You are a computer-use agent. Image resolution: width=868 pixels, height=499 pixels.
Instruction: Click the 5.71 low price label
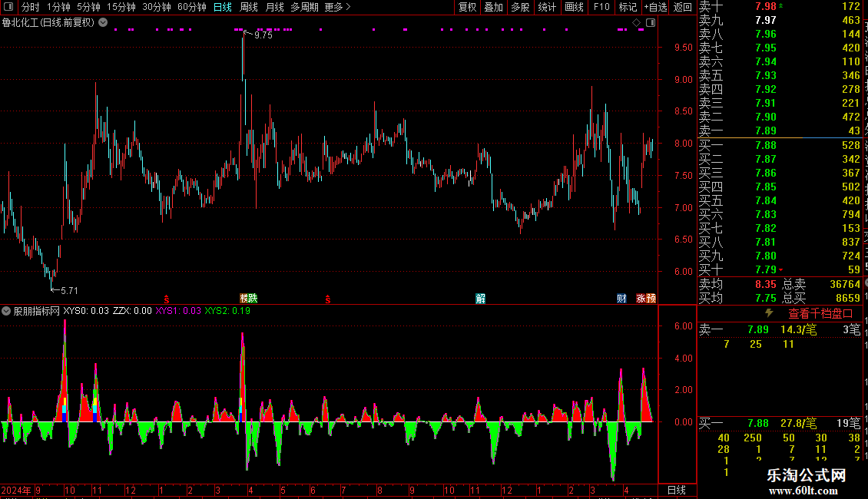coord(69,290)
